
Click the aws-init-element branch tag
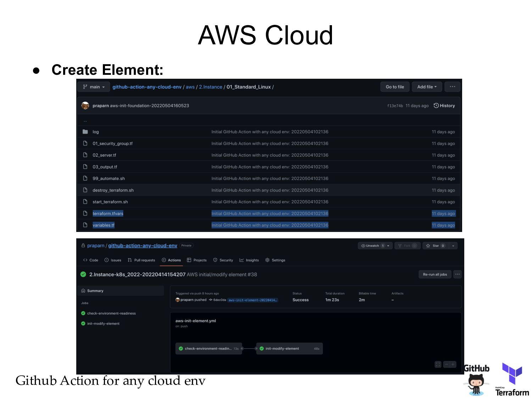tap(253, 300)
